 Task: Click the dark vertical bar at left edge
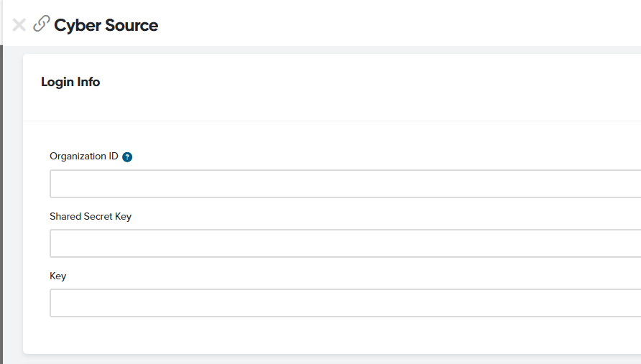click(x=1, y=201)
